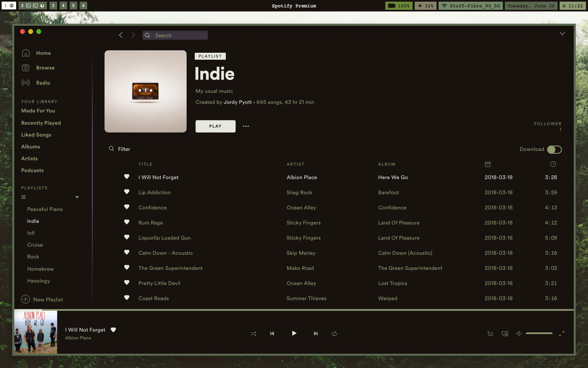This screenshot has height=368, width=588.
Task: Collapse the playlists folder triangle
Action: point(77,197)
